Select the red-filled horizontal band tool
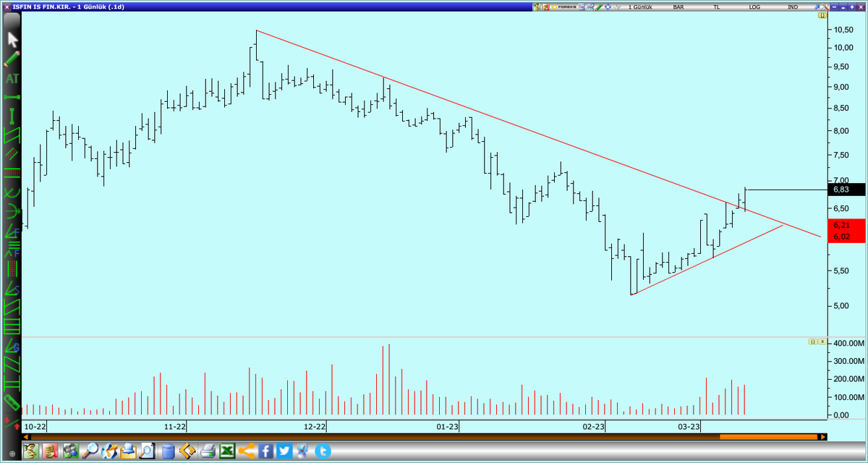The width and height of the screenshot is (868, 463). [12, 172]
